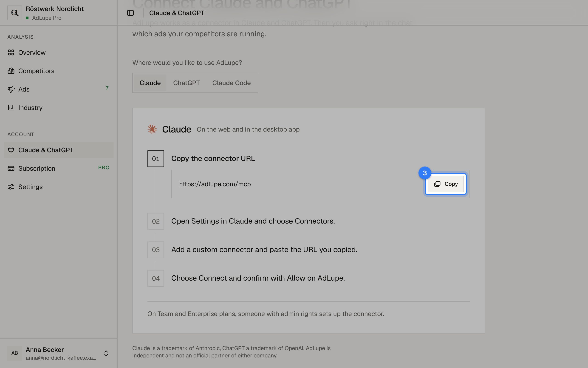Viewport: 588px width, 368px height.
Task: Click the Subscription card icon
Action: [11, 168]
